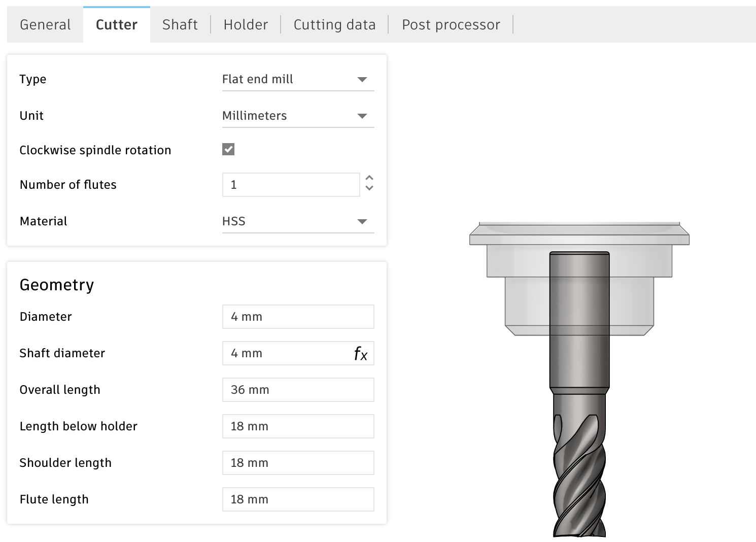Toggle Clockwise spindle rotation checkbox

pyautogui.click(x=228, y=150)
